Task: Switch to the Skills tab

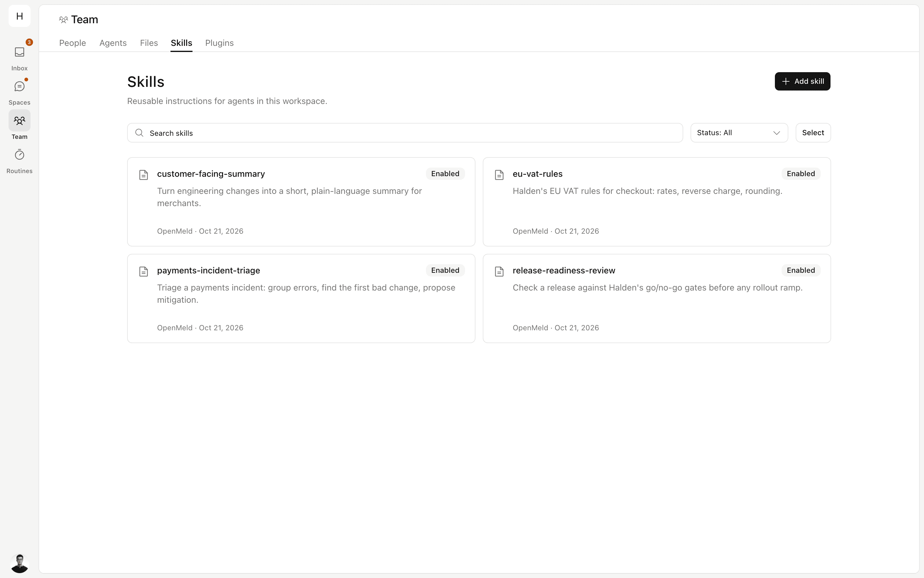Action: [182, 43]
